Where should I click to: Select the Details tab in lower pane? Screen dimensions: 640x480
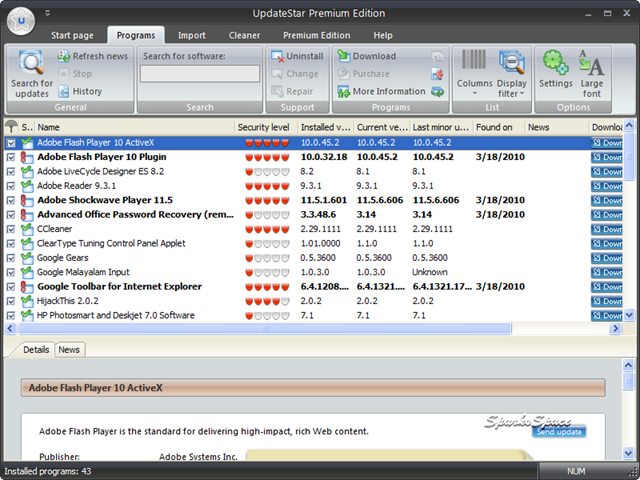pyautogui.click(x=36, y=350)
